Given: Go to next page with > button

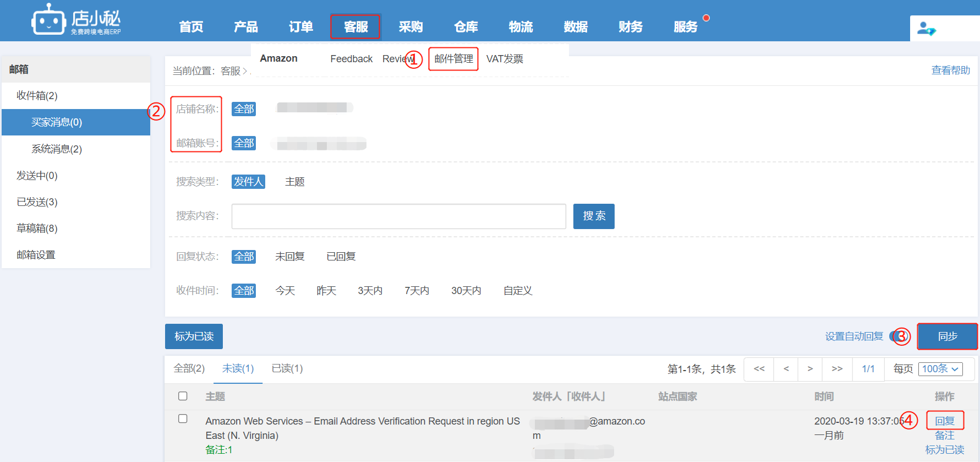Looking at the screenshot, I should click(810, 369).
